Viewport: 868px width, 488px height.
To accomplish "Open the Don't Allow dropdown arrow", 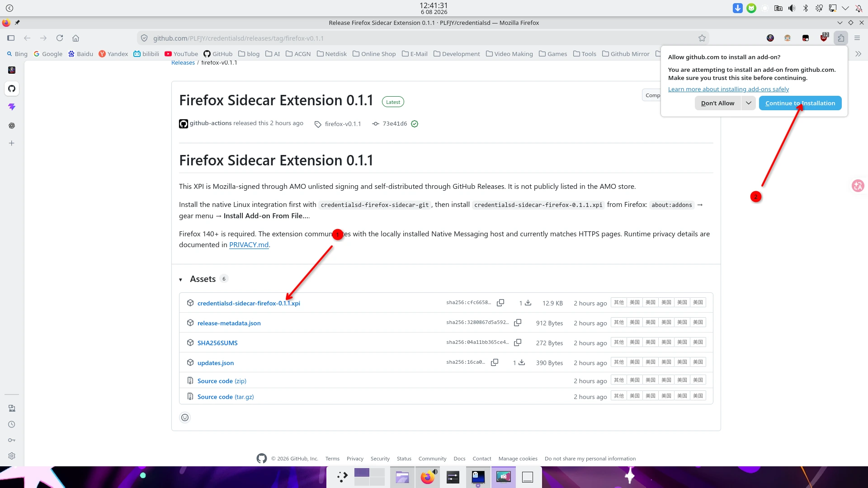I will pos(749,103).
